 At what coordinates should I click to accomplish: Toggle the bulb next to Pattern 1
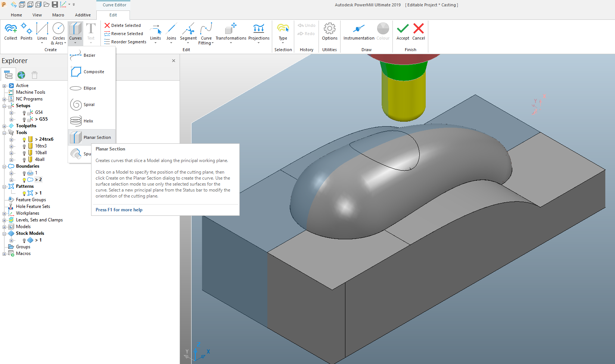(x=24, y=193)
